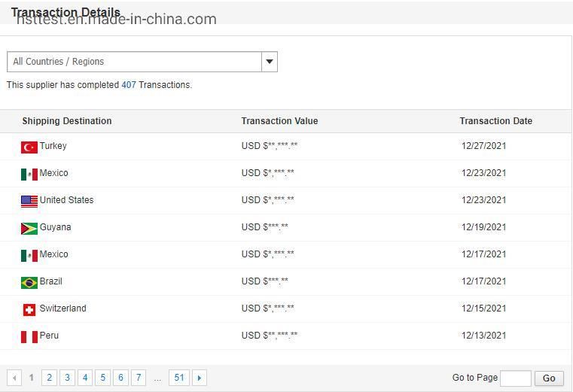Click the Transaction Details heading

(x=66, y=12)
